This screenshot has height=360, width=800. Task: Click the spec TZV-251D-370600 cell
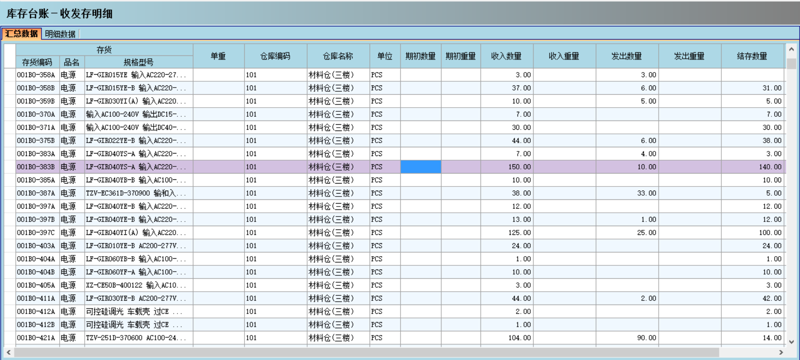139,338
